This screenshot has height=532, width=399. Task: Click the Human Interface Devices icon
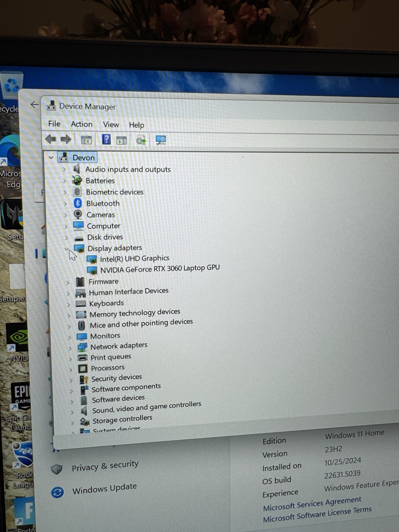tap(80, 293)
